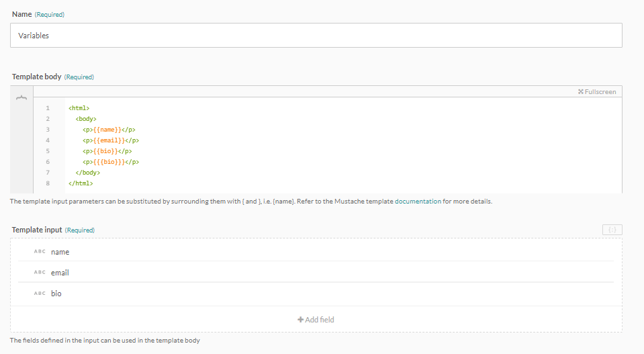The width and height of the screenshot is (644, 354).
Task: Expand the template editor to Fullscreen
Action: tap(596, 91)
